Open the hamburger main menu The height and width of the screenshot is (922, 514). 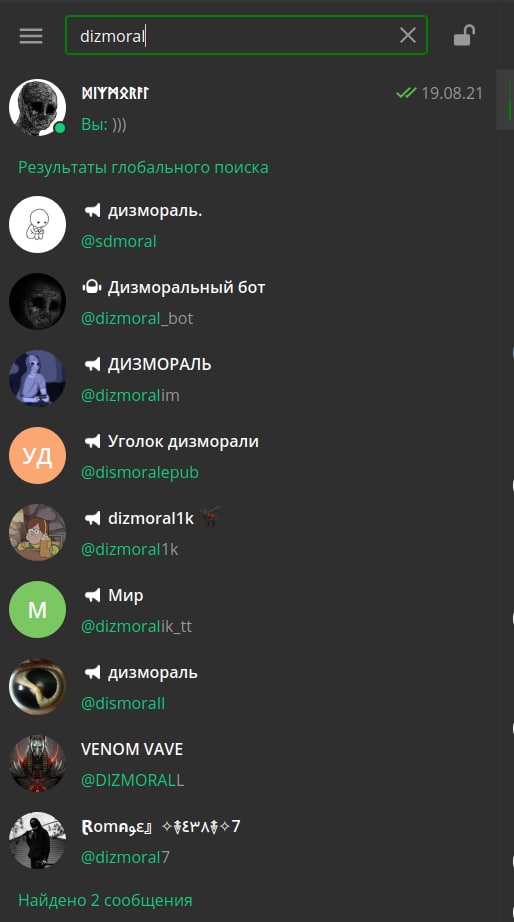pos(31,36)
